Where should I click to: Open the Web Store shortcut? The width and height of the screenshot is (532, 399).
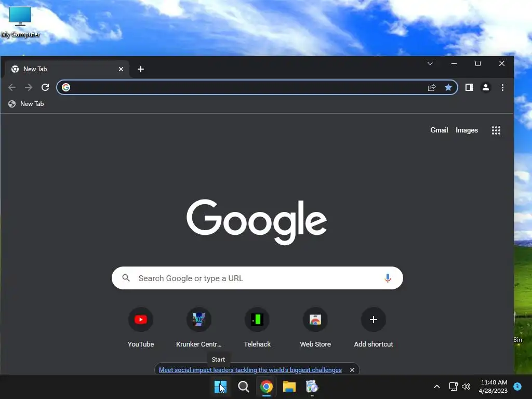(x=315, y=328)
